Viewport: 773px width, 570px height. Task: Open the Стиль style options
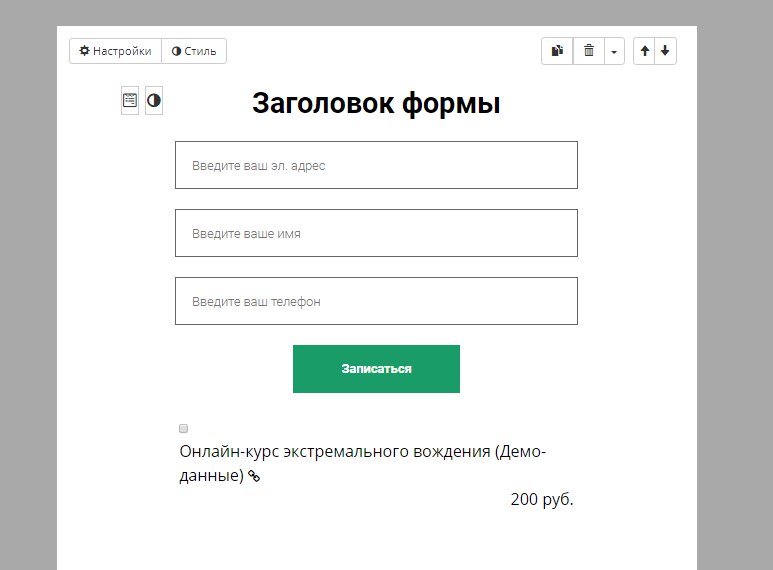[194, 51]
